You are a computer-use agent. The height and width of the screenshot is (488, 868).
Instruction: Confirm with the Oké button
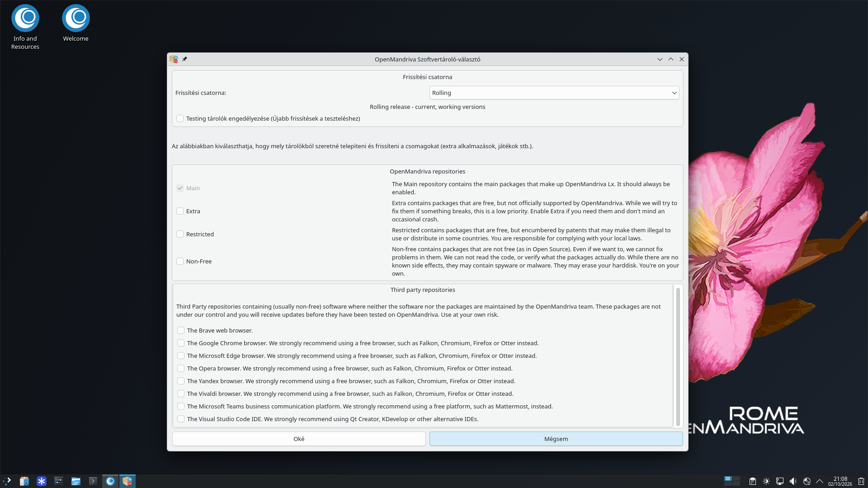pos(299,439)
